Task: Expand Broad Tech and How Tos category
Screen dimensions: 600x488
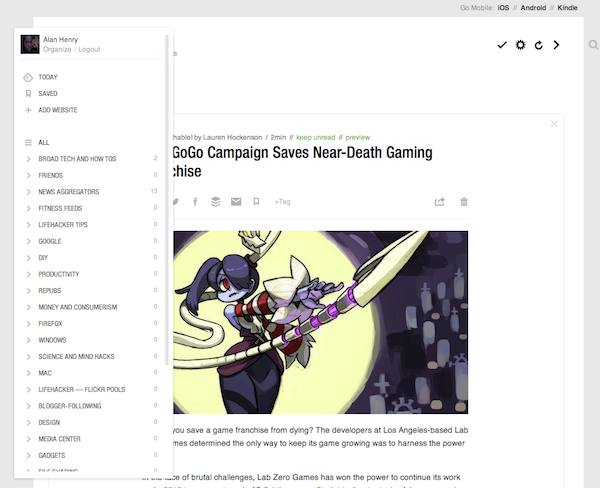Action: [28, 159]
